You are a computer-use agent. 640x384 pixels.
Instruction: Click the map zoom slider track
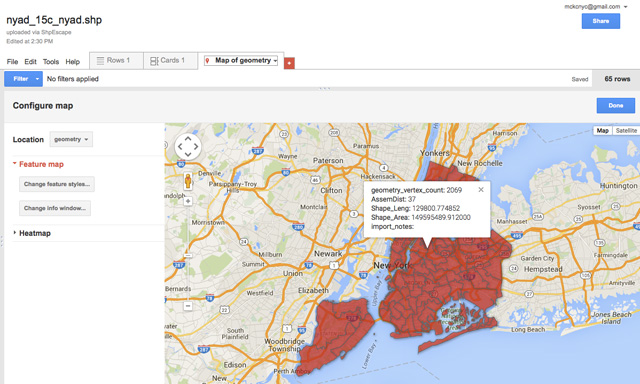point(188,253)
